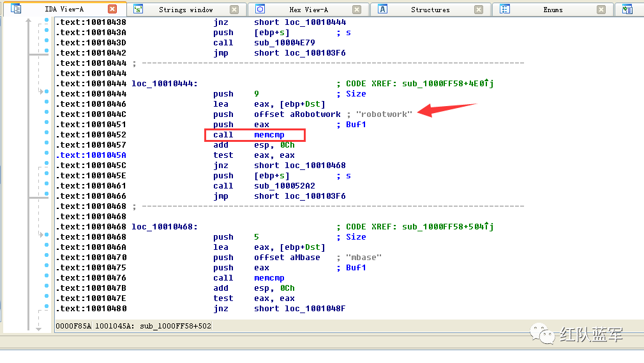Image resolution: width=644 pixels, height=363 pixels.
Task: Click the jump arrow marker beside 10010468
Action: 41,235
